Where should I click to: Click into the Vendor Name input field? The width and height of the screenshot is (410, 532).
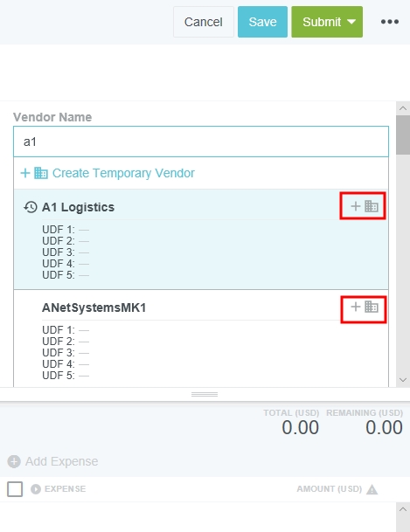201,142
